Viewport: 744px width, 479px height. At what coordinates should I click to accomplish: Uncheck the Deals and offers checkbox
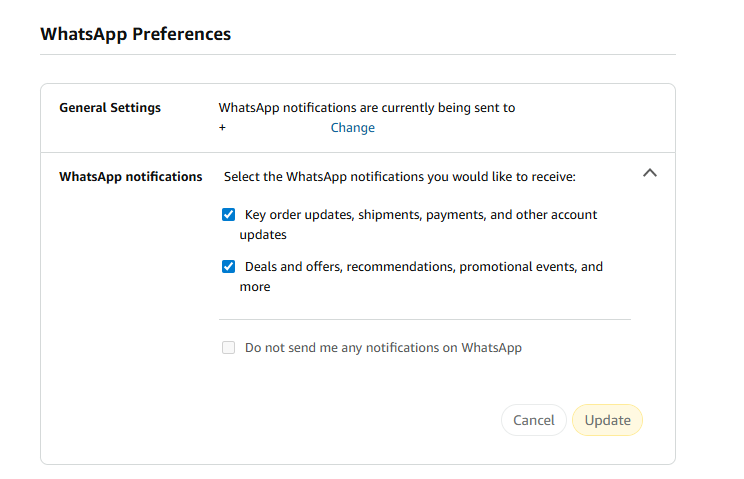pyautogui.click(x=229, y=266)
